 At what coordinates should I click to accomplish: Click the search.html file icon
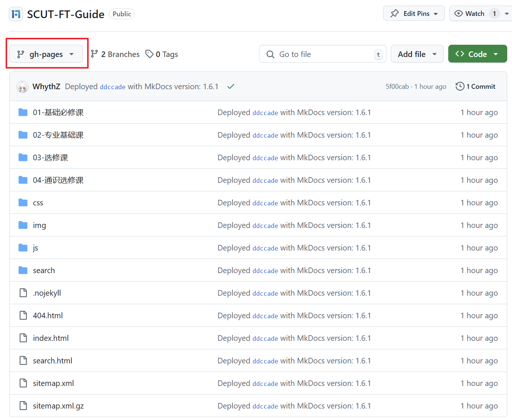pos(23,360)
